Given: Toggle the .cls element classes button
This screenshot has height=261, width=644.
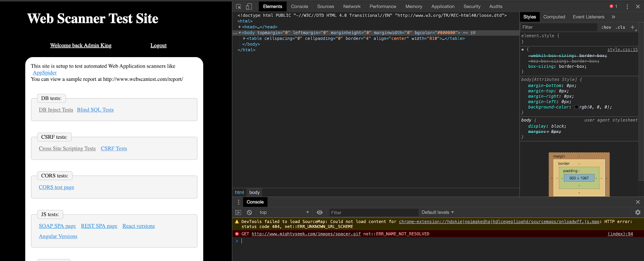Looking at the screenshot, I should pos(620,27).
